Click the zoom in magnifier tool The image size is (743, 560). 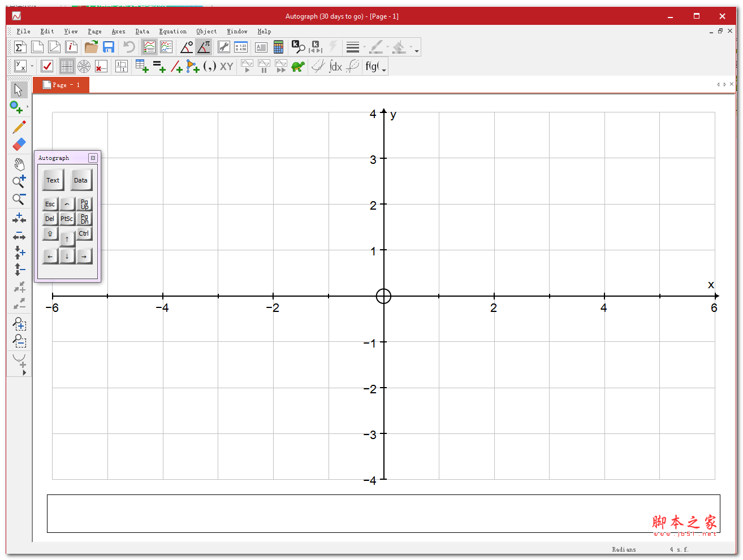[x=19, y=181]
